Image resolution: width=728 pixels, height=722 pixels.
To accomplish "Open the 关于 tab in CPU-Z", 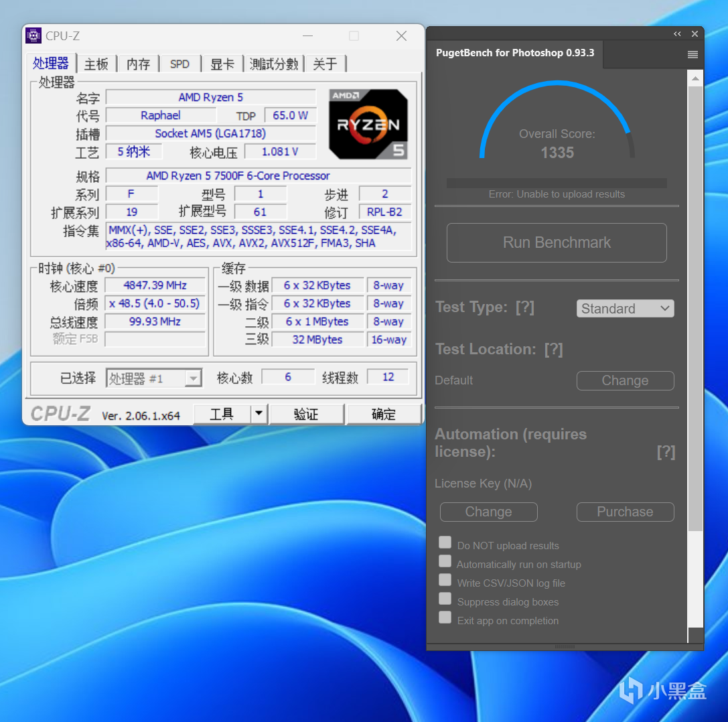I will 325,64.
